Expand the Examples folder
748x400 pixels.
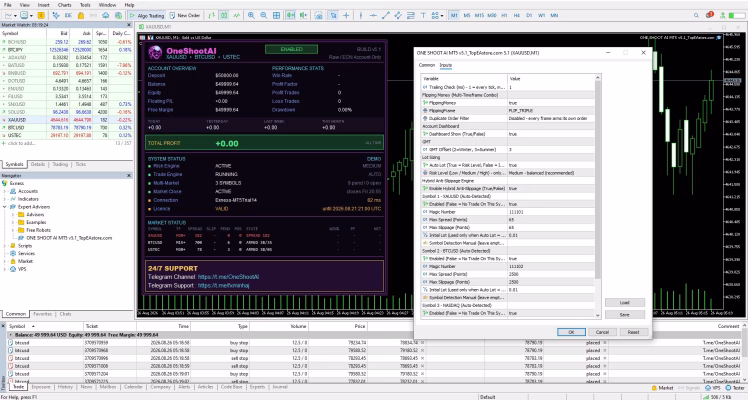point(13,222)
